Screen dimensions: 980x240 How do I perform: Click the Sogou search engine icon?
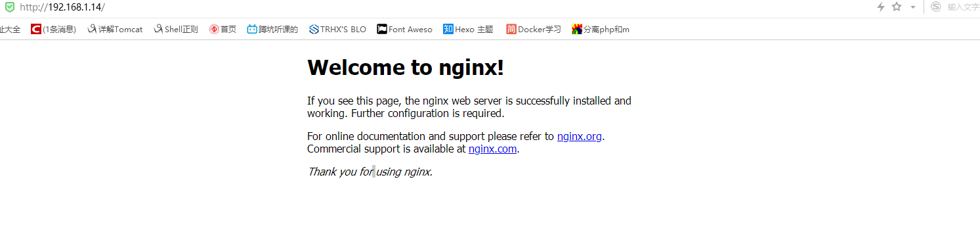coord(937,7)
